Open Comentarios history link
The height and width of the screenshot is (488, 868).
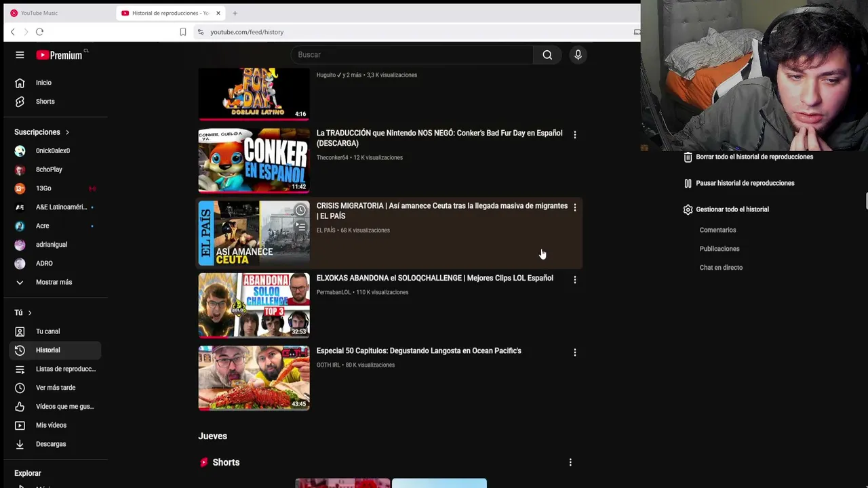click(x=717, y=230)
